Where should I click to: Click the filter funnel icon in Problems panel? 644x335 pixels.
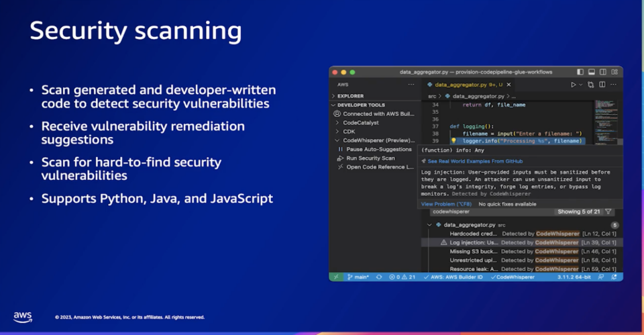(x=608, y=211)
